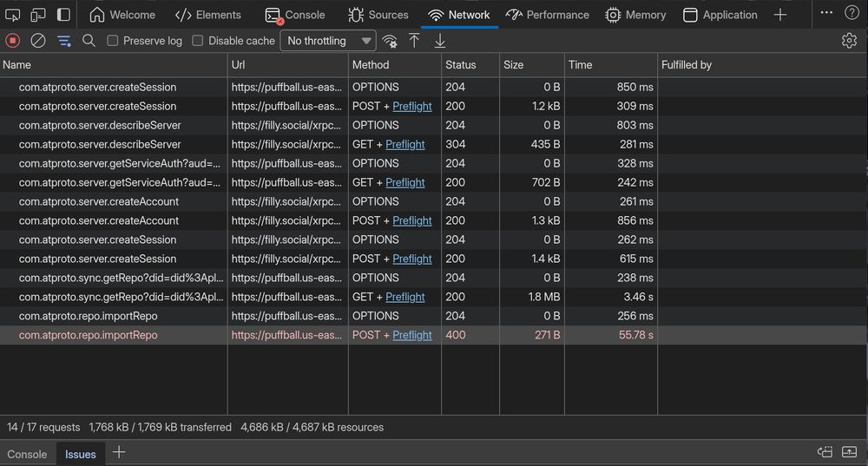This screenshot has width=868, height=466.
Task: Click the import HAR file arrow
Action: pyautogui.click(x=414, y=41)
